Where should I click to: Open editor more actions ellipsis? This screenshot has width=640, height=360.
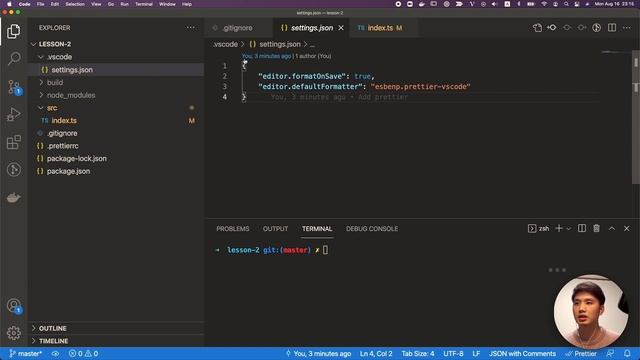coord(627,28)
